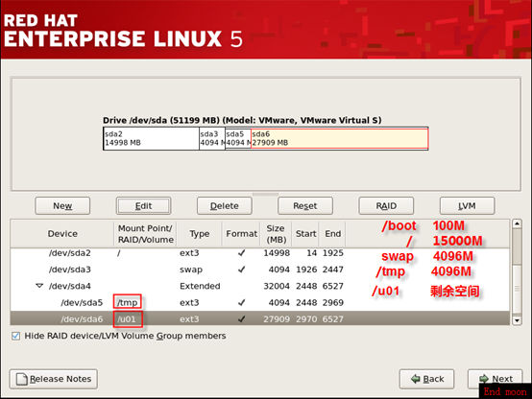Select the /dev/sda2 root partition row
This screenshot has height=399, width=532.
point(260,253)
